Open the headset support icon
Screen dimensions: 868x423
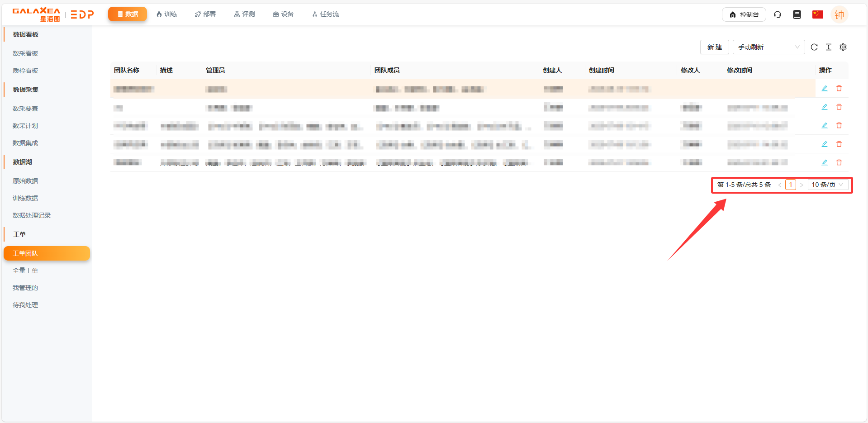tap(778, 14)
